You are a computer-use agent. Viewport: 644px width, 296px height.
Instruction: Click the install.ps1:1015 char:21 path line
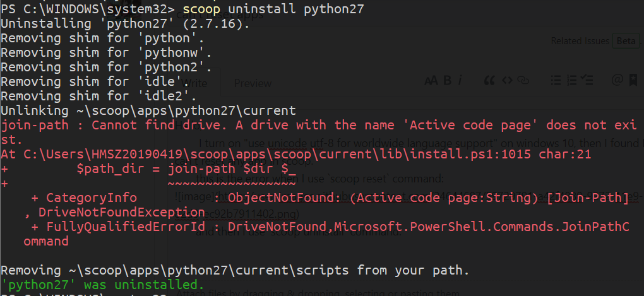pyautogui.click(x=295, y=155)
